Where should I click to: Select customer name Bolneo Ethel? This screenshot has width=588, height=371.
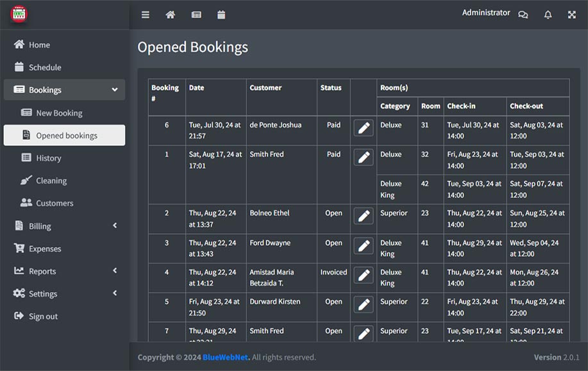(x=269, y=213)
